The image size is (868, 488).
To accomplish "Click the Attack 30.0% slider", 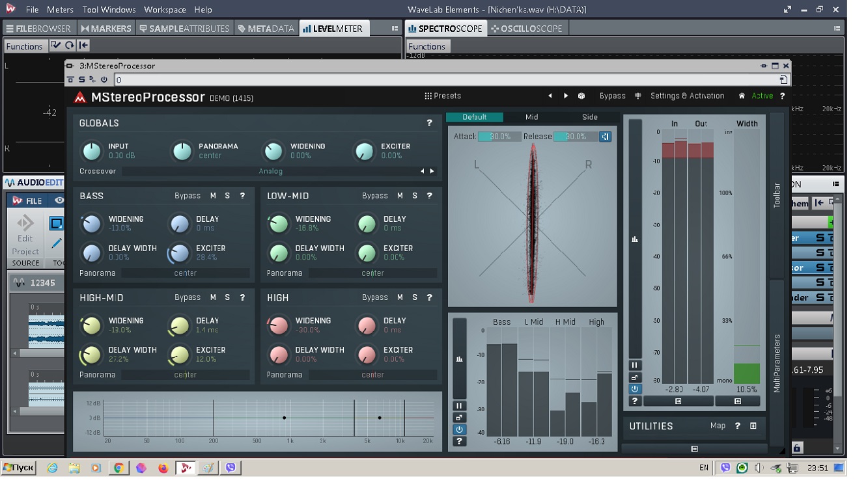I will click(x=499, y=137).
